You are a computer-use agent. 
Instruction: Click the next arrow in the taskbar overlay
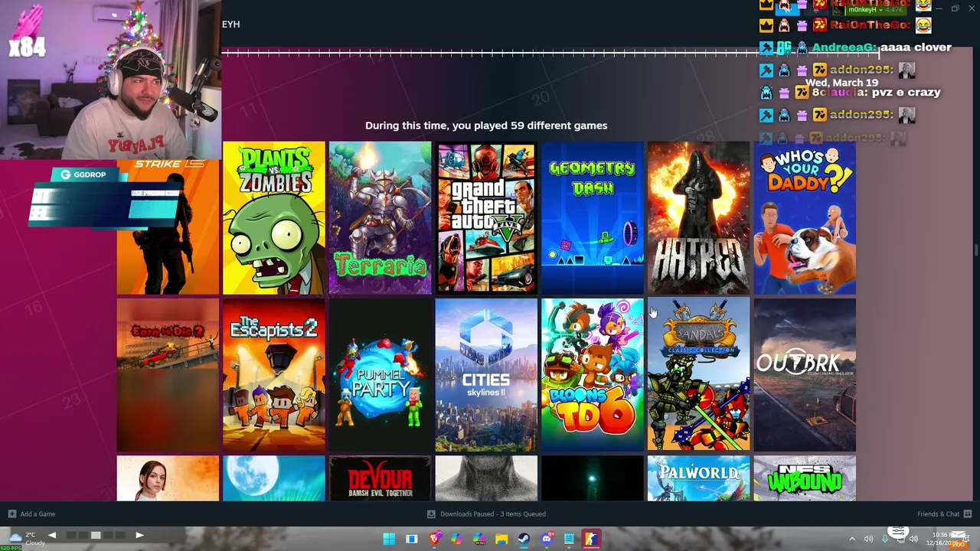[139, 535]
